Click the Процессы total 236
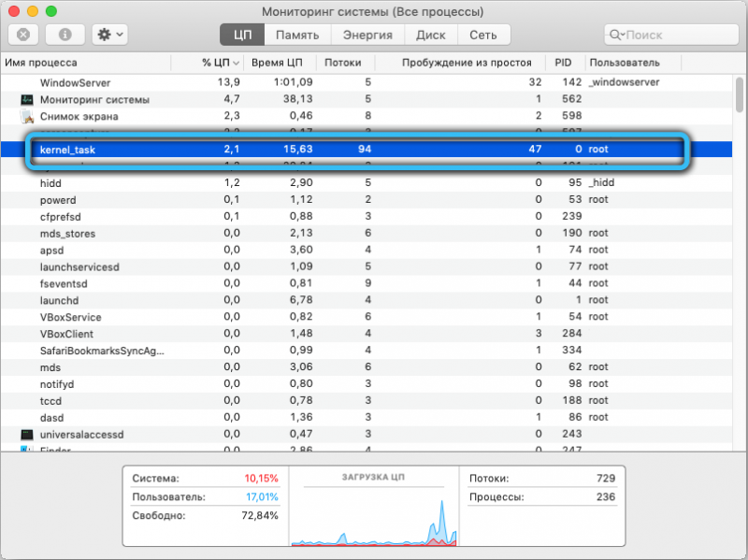Screen dimensions: 748x560 (605, 497)
